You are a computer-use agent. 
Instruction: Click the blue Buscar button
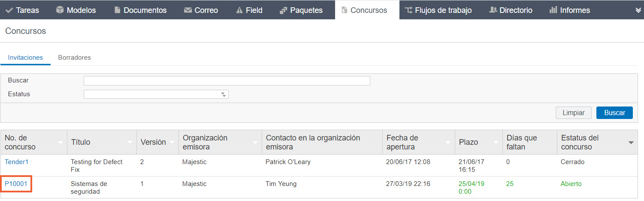point(614,113)
